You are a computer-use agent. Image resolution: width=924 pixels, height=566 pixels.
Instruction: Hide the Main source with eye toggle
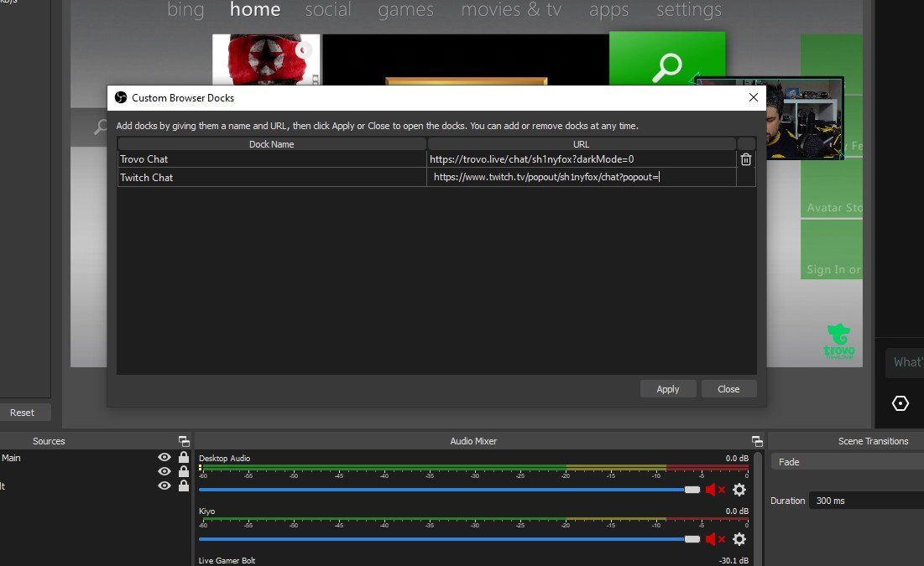164,457
